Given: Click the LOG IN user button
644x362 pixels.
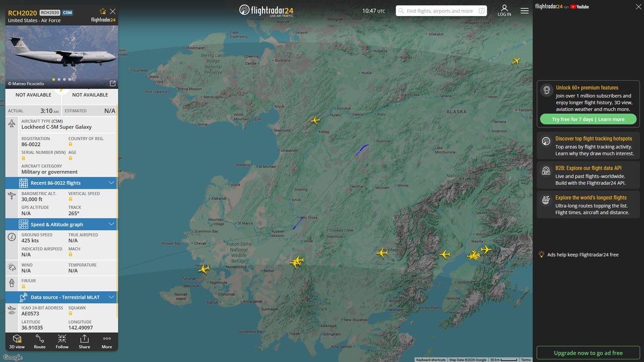Looking at the screenshot, I should 504,10.
